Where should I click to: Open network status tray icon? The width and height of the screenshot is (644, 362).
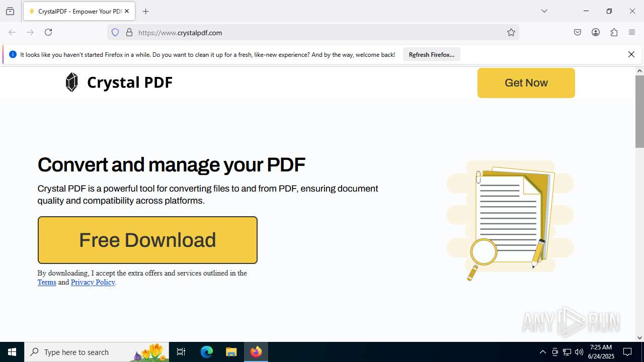[567, 352]
